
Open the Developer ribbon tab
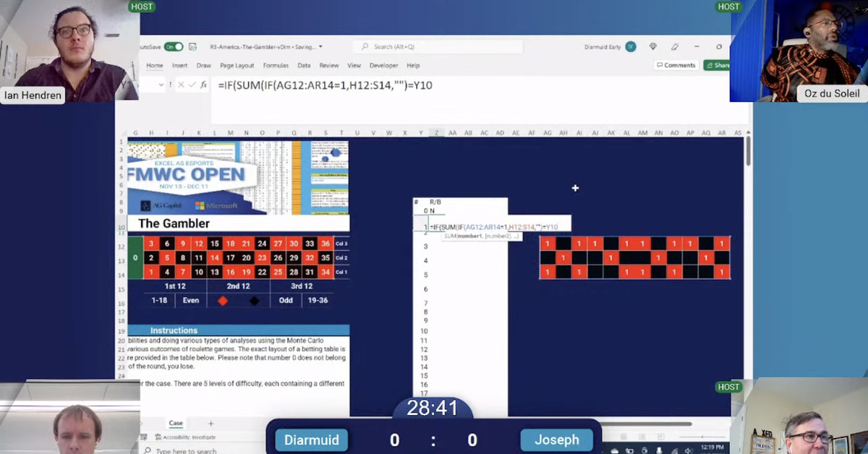click(x=384, y=65)
